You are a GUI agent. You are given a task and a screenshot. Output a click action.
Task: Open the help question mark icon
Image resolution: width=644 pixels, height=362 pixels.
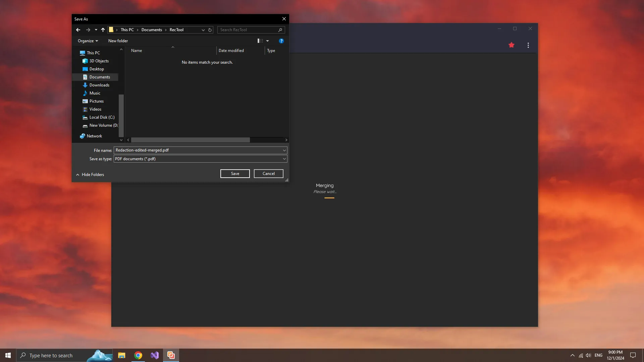click(x=281, y=41)
